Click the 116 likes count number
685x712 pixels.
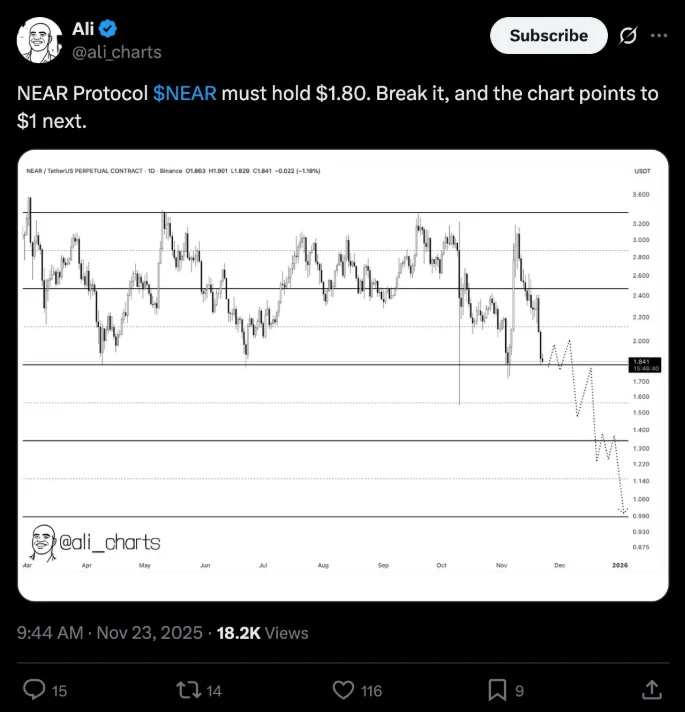click(x=373, y=689)
